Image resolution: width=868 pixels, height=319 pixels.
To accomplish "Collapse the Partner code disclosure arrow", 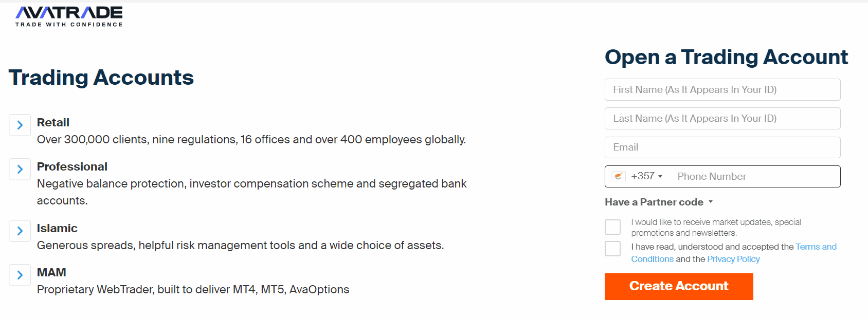I will tap(711, 202).
